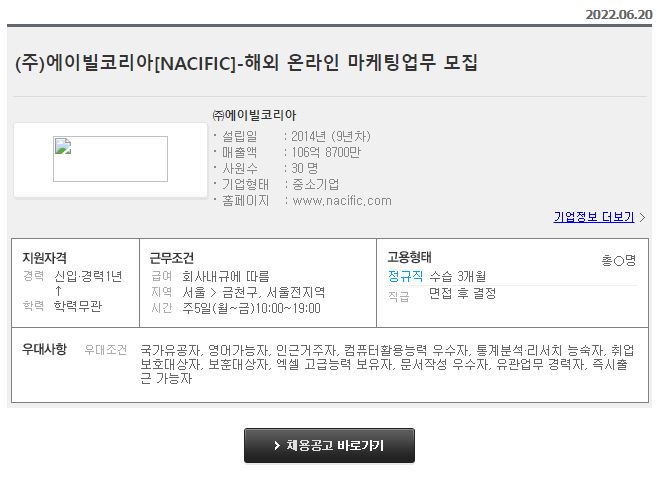Click the 채용공고 바로가기 button

(329, 445)
